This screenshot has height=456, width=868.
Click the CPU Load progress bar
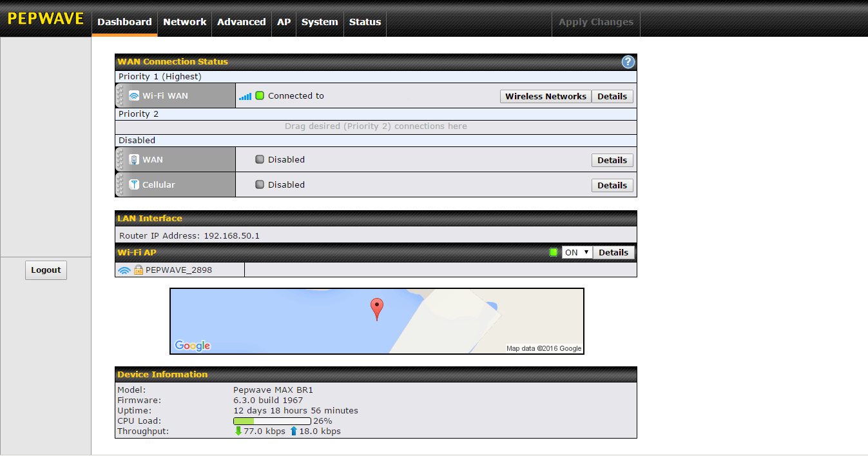coord(272,421)
